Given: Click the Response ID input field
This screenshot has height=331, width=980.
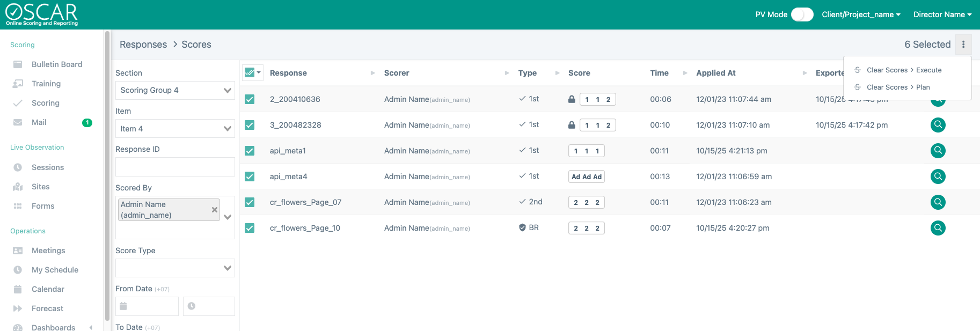Looking at the screenshot, I should point(175,167).
